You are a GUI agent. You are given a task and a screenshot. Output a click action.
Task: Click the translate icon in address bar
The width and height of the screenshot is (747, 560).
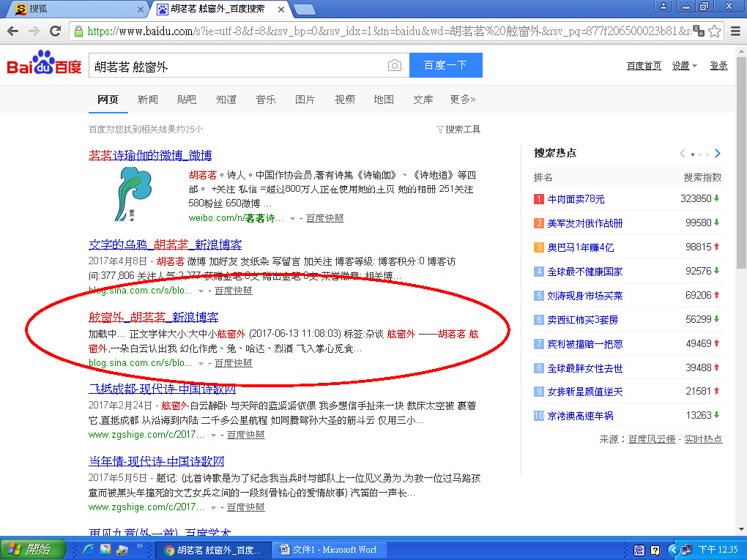(x=699, y=31)
